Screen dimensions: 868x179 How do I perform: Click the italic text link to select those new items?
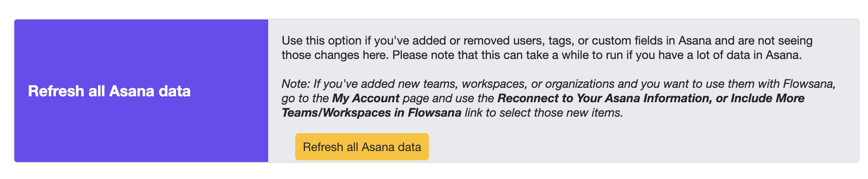click(544, 113)
